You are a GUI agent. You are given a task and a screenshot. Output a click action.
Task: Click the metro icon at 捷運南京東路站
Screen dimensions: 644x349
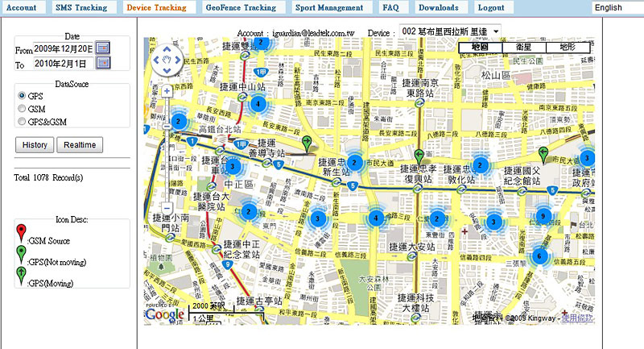coord(419,103)
